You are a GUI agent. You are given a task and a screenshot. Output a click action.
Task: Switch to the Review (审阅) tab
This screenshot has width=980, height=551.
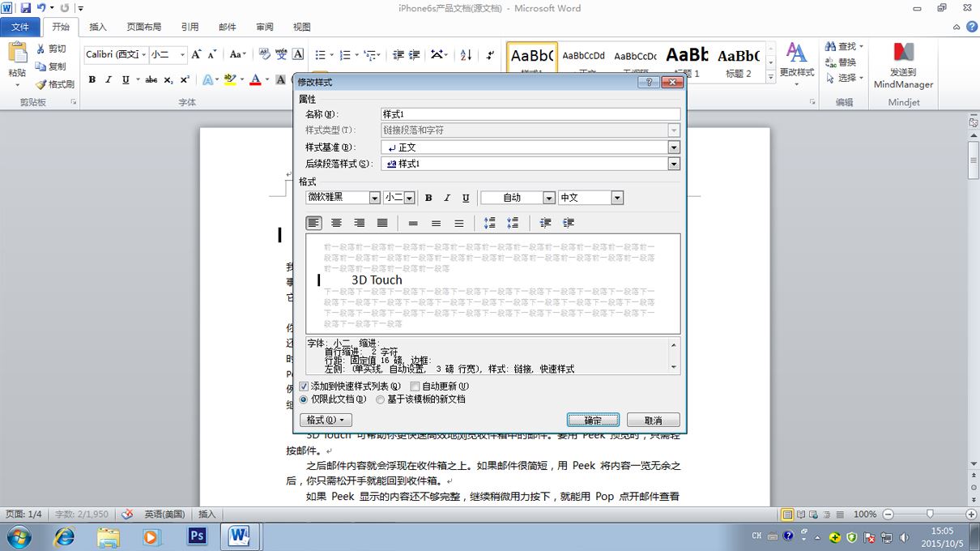[265, 27]
